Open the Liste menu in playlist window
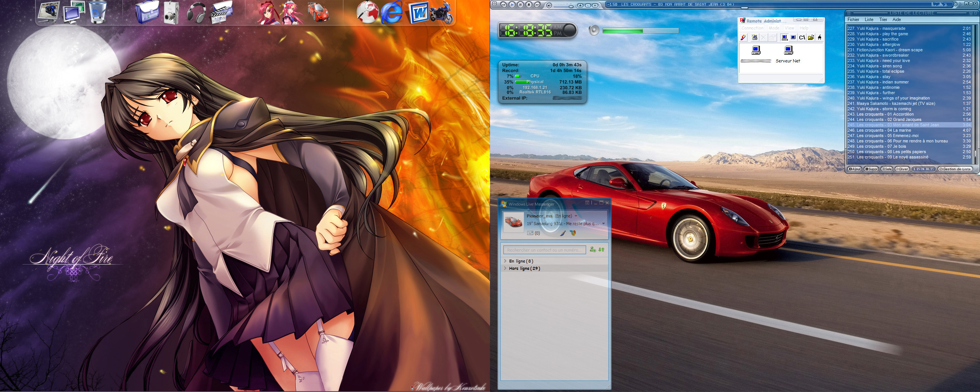 point(869,20)
